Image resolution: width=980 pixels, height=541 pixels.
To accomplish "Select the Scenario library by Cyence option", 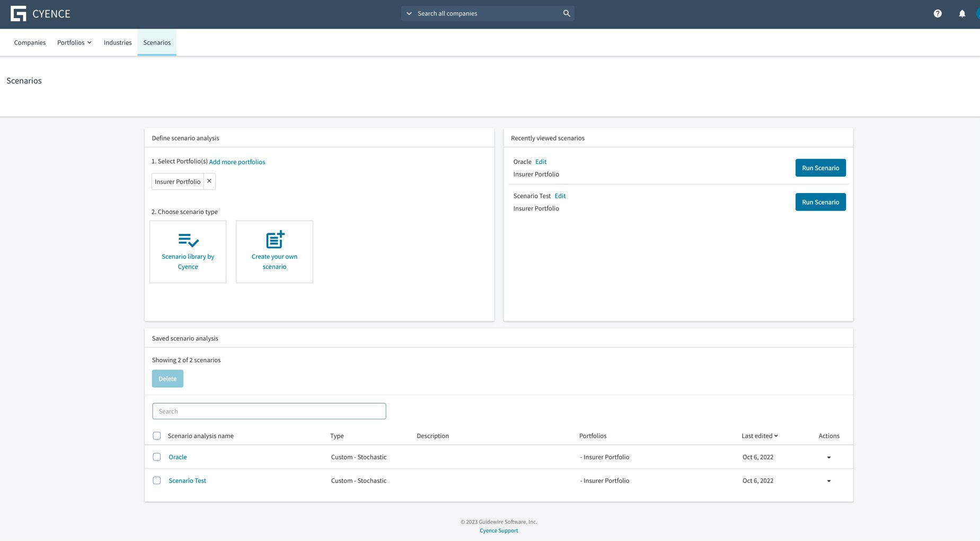I will pyautogui.click(x=188, y=251).
